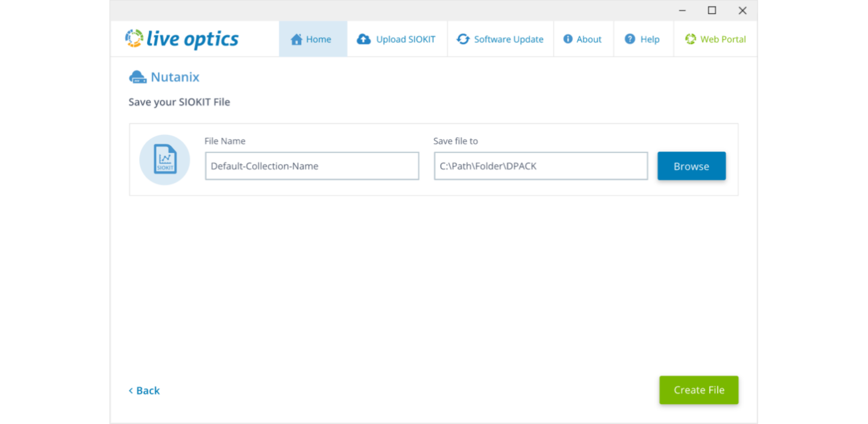The width and height of the screenshot is (868, 424).
Task: Open the Home tab
Action: tap(313, 39)
